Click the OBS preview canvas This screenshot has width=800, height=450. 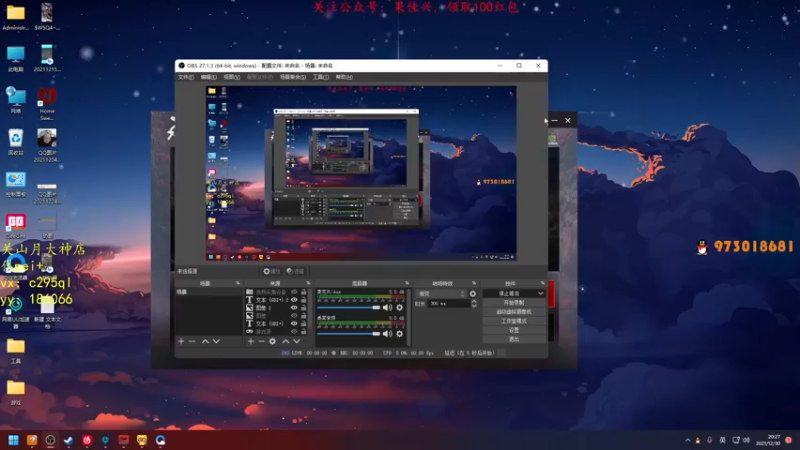(361, 173)
